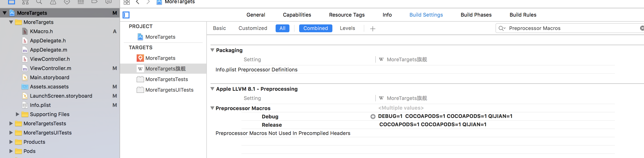Click the MoreTargetsUITests bundle icon
Screen dimensions: 644x158
pos(140,90)
